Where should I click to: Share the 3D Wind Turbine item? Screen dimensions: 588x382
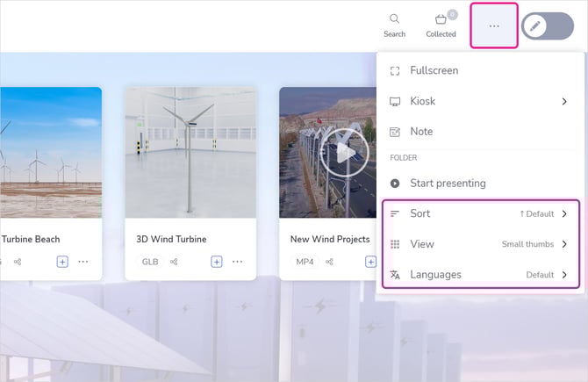174,262
